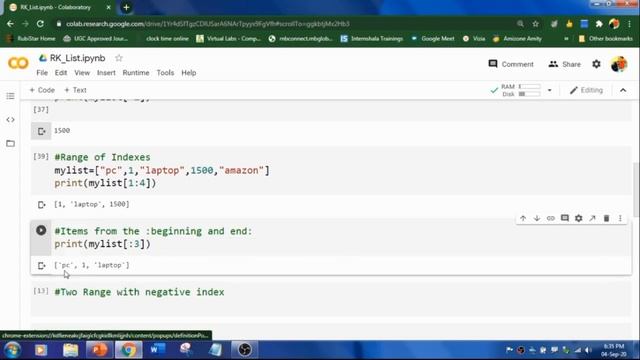
Task: Click the page vertical scrollbar
Action: pyautogui.click(x=636, y=190)
